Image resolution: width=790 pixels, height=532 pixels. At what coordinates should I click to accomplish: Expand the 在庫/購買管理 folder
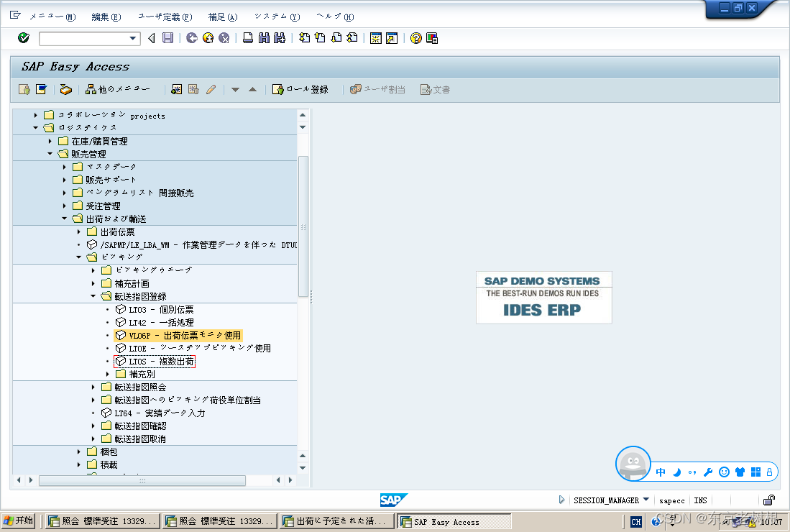coord(50,141)
